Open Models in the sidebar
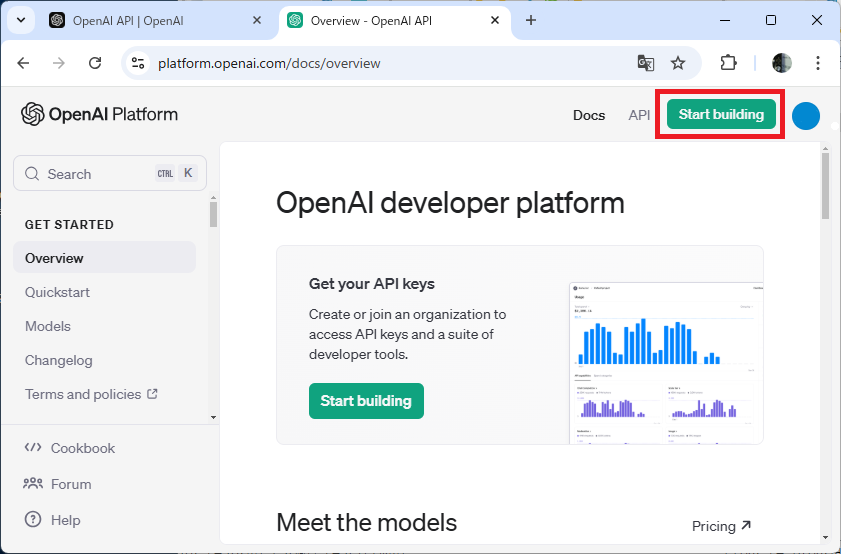Screen dimensions: 841x554 tap(48, 326)
